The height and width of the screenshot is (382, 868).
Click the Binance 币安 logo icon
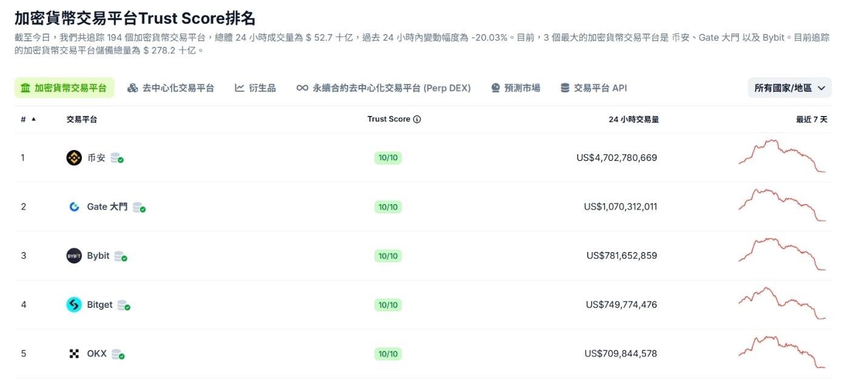73,157
